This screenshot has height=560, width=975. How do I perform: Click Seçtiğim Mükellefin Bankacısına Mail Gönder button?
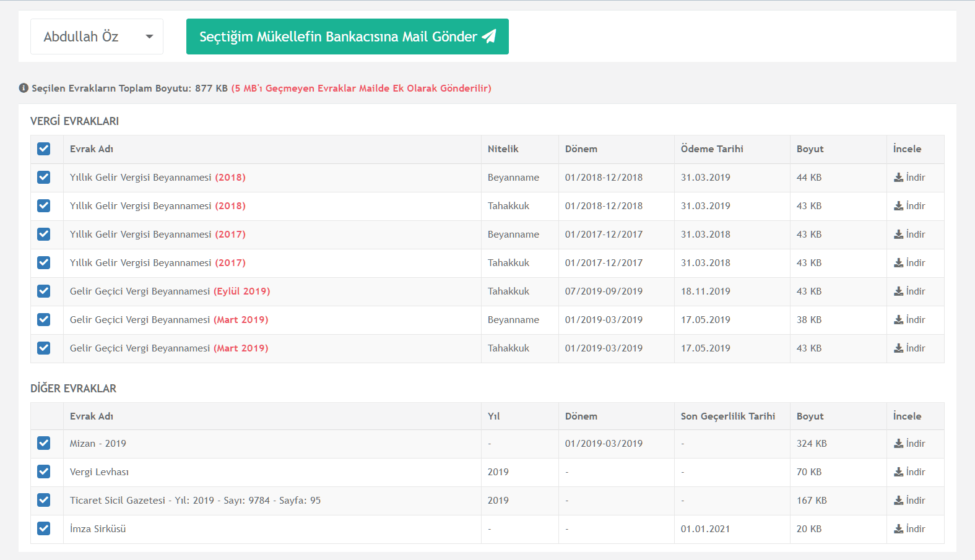(x=347, y=37)
